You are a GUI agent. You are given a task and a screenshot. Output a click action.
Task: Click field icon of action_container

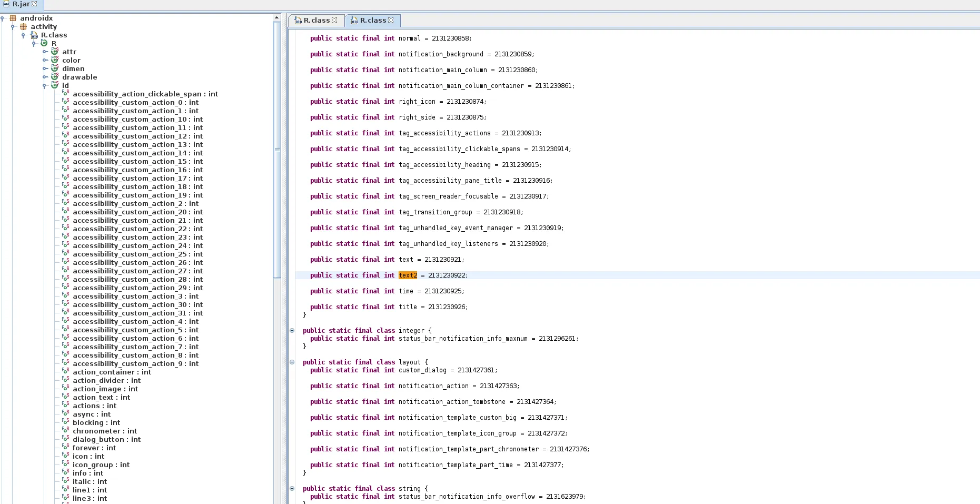pyautogui.click(x=66, y=371)
